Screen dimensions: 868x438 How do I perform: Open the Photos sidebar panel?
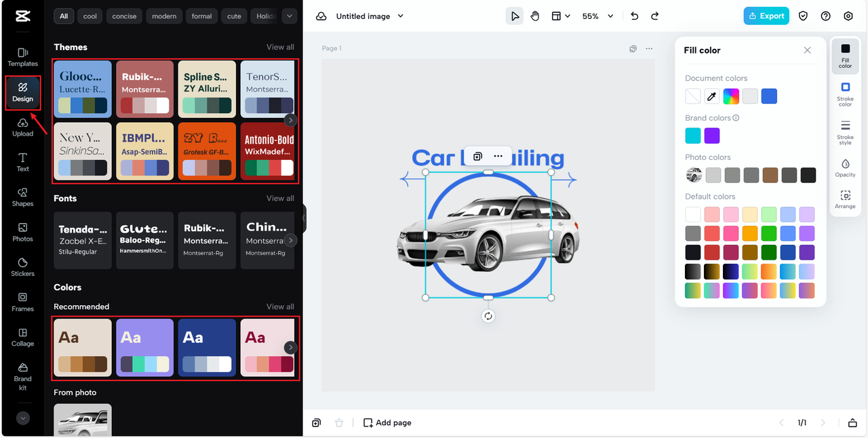click(x=22, y=233)
